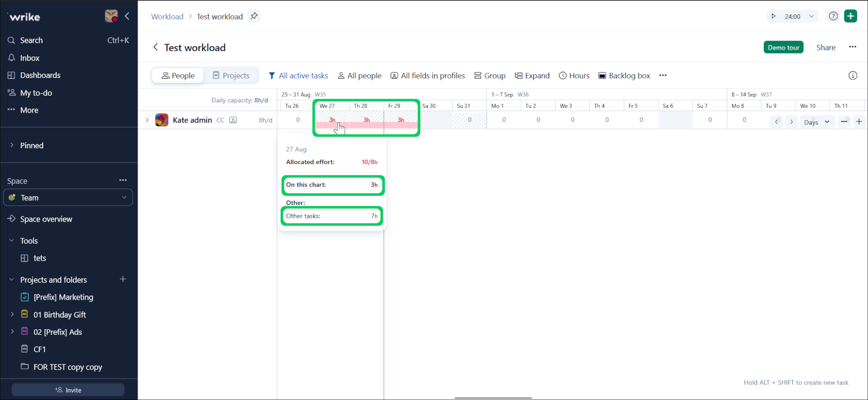
Task: Click the Share button
Action: pyautogui.click(x=826, y=47)
